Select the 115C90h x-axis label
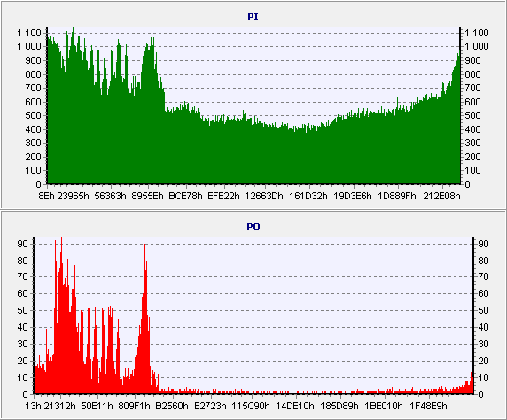507x420 pixels. (x=251, y=406)
